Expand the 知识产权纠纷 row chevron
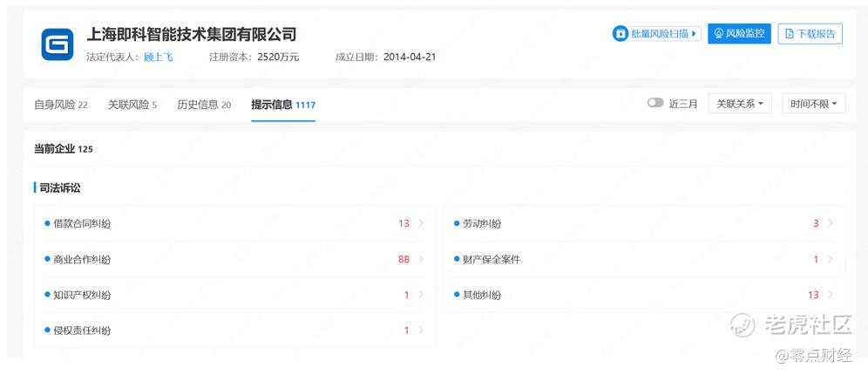Image resolution: width=868 pixels, height=375 pixels. coord(421,295)
